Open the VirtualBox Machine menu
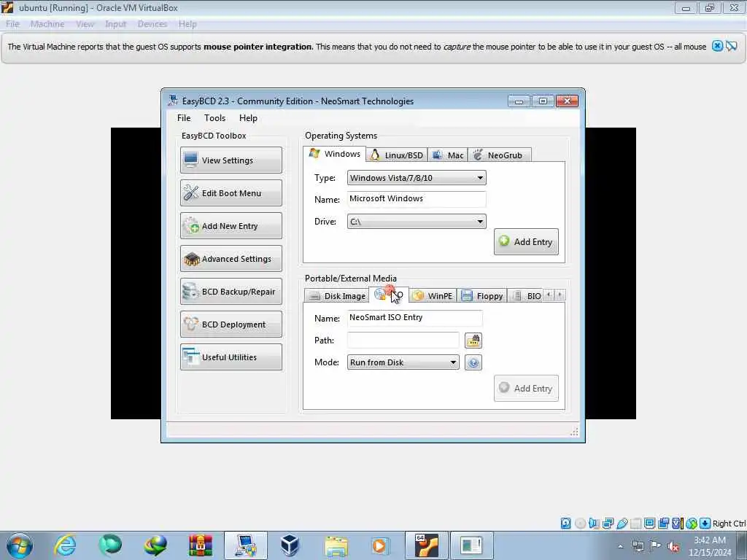Screen dimensions: 747x560 click(x=47, y=24)
